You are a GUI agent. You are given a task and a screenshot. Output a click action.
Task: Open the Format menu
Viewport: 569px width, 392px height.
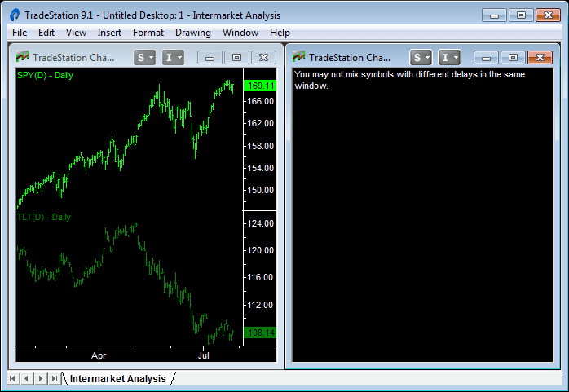(x=148, y=33)
